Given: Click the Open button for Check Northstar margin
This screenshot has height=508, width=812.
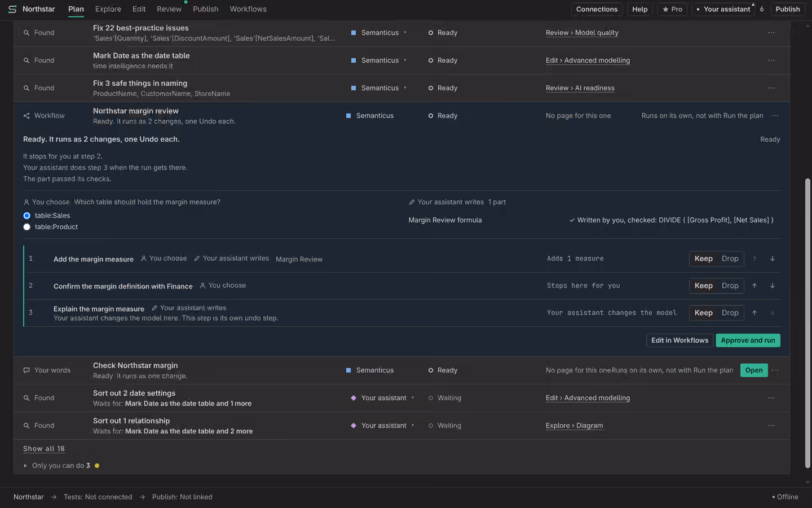Looking at the screenshot, I should point(754,370).
